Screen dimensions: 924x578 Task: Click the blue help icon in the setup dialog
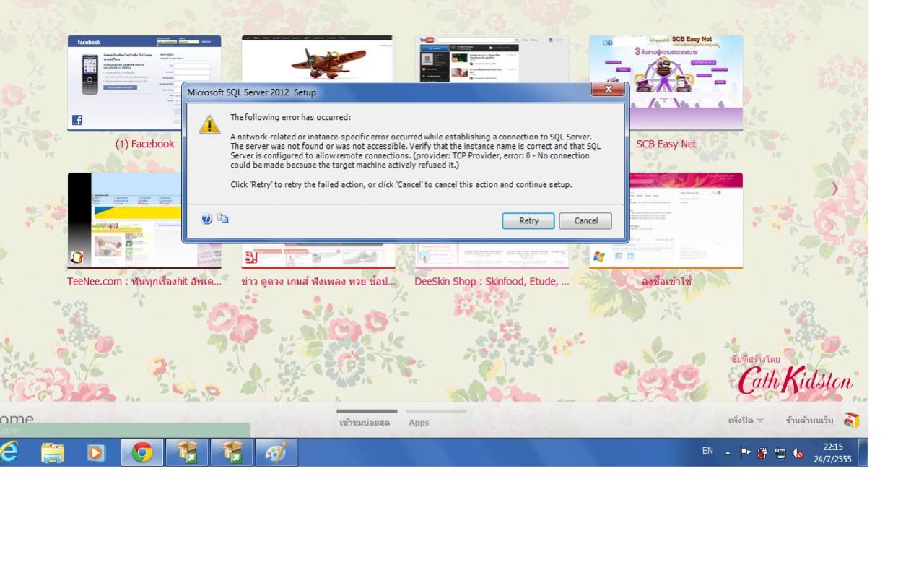(x=206, y=219)
